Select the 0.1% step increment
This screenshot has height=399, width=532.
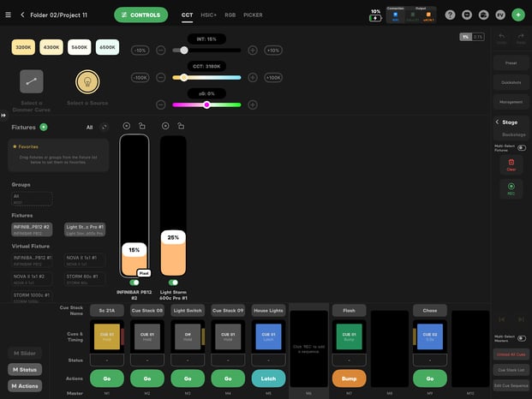478,37
